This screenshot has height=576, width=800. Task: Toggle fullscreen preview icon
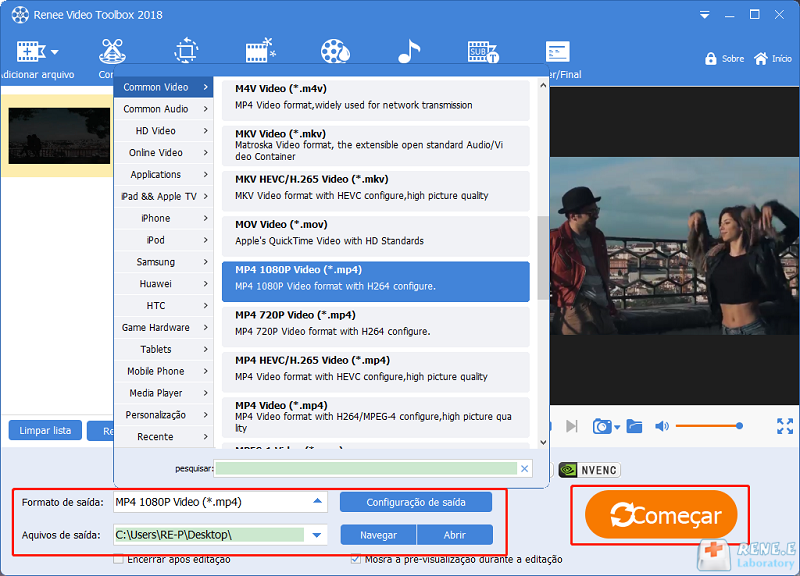(x=785, y=426)
